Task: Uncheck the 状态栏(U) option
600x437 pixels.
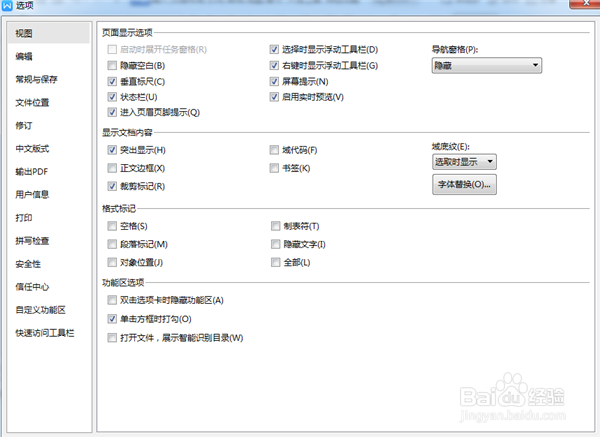Action: [x=112, y=97]
